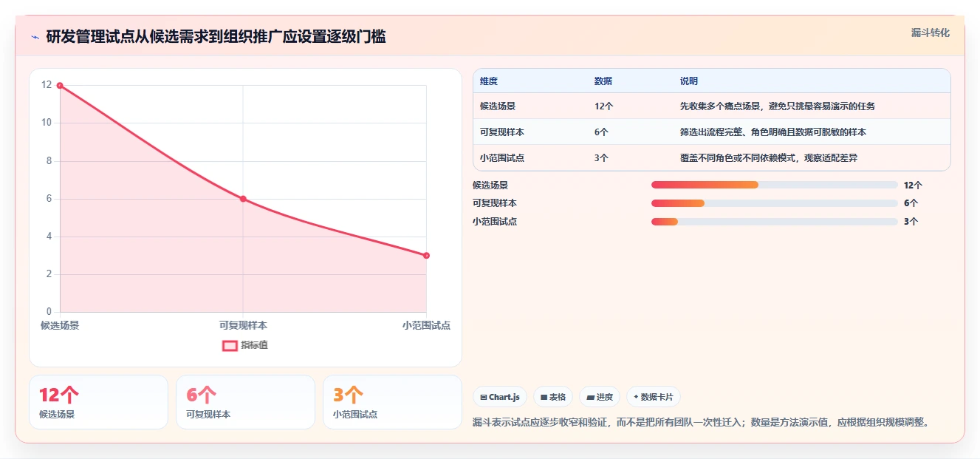
Task: Open the 6个 可复现样本 data card
Action: pos(245,402)
